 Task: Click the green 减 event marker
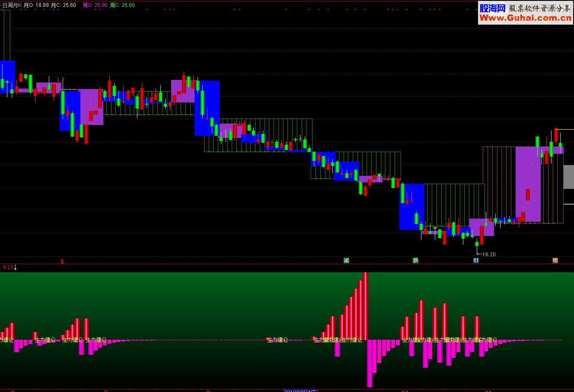point(346,260)
